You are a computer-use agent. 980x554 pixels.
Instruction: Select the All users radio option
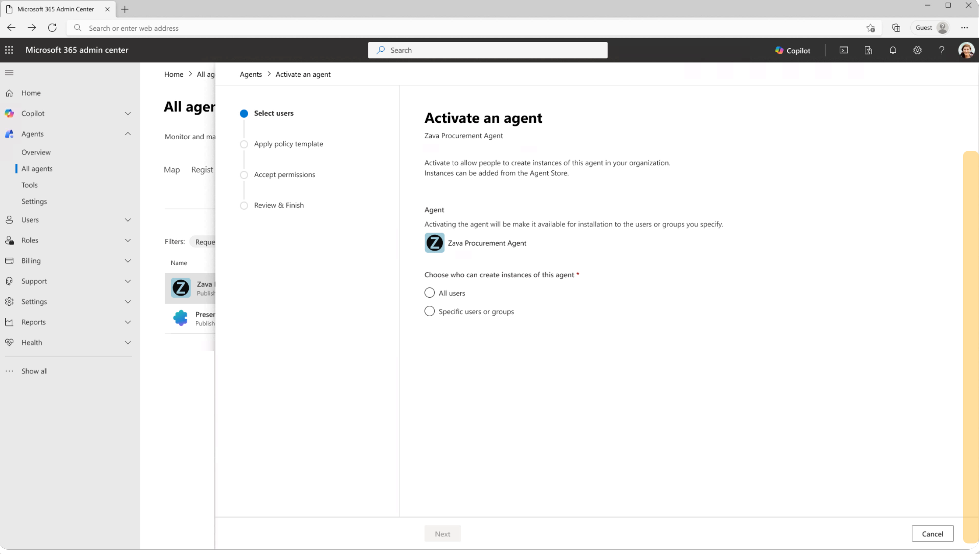(x=429, y=293)
